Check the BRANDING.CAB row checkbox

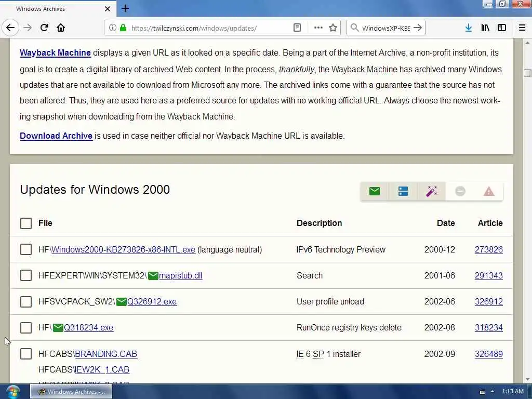[x=26, y=354]
